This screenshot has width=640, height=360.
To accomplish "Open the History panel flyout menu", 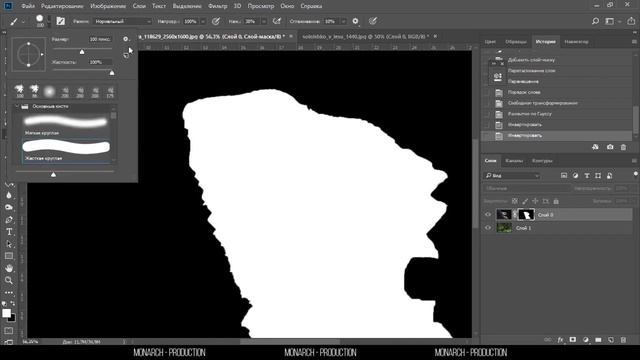I will (634, 42).
